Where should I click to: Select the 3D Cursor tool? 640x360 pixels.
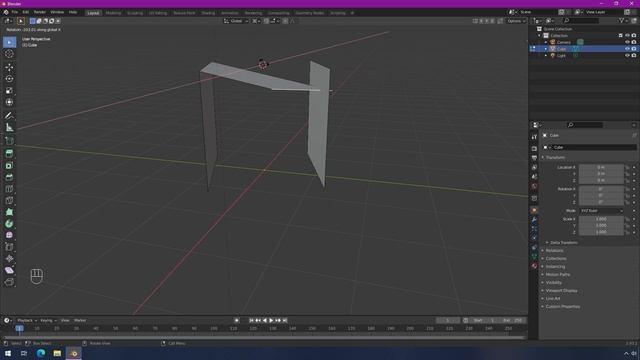(9, 54)
